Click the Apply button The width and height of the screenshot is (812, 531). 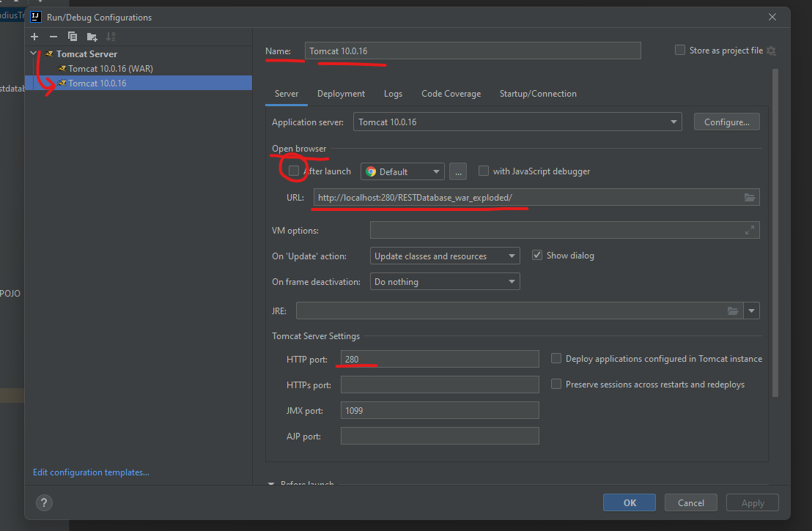pyautogui.click(x=753, y=502)
